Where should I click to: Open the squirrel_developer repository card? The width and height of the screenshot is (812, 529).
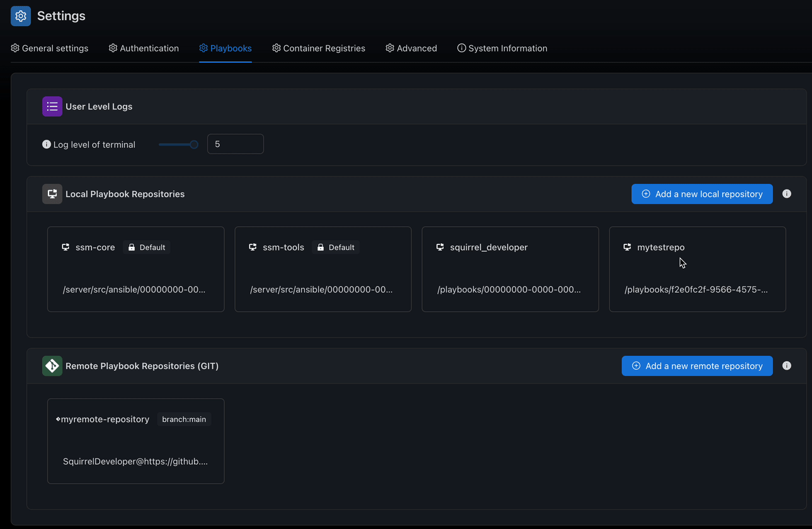coord(510,269)
